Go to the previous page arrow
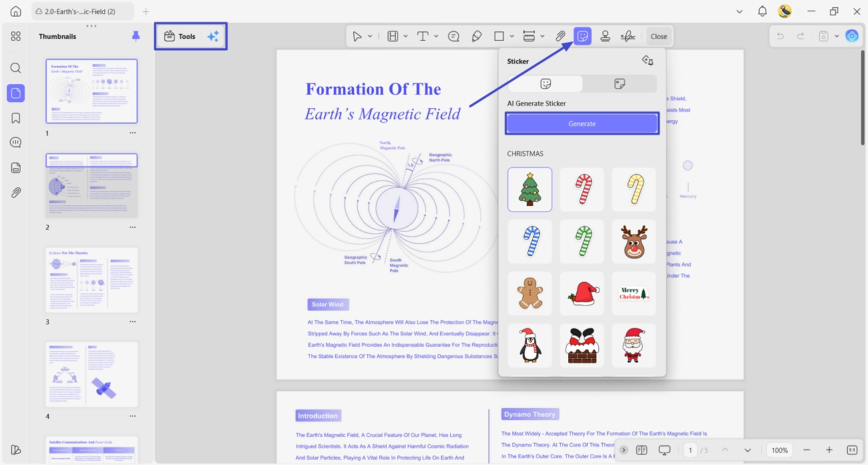 (725, 450)
